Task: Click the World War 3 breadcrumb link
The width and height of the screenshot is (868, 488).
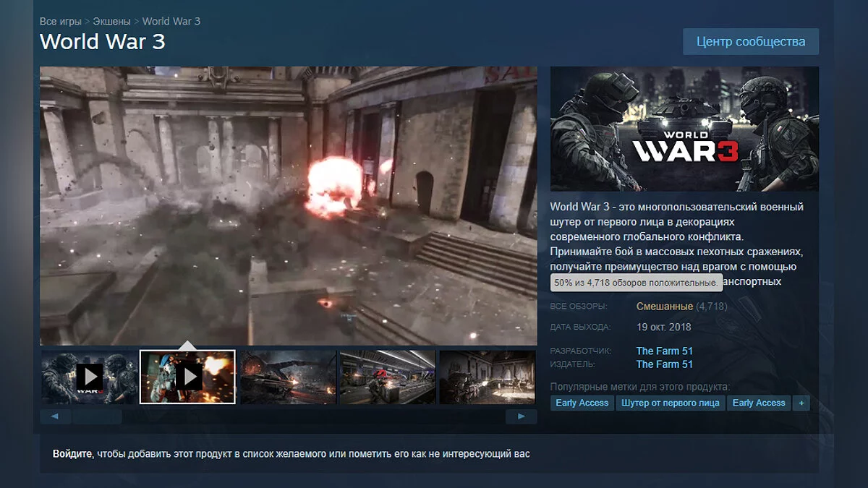Action: coord(171,21)
